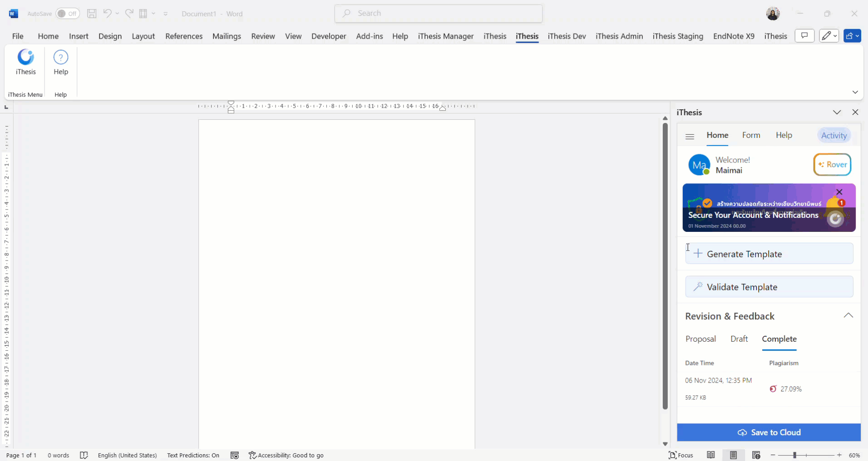The height and width of the screenshot is (461, 868).
Task: Open the Undo history dropdown arrow
Action: [x=117, y=14]
